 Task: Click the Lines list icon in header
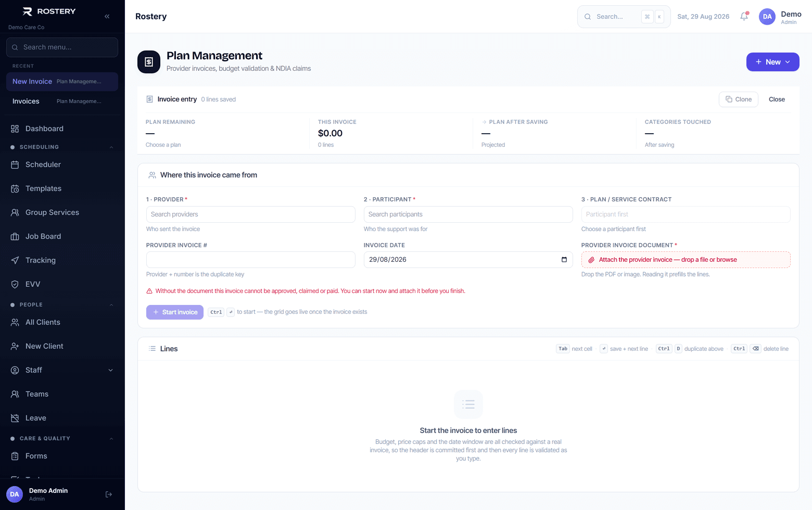click(152, 349)
